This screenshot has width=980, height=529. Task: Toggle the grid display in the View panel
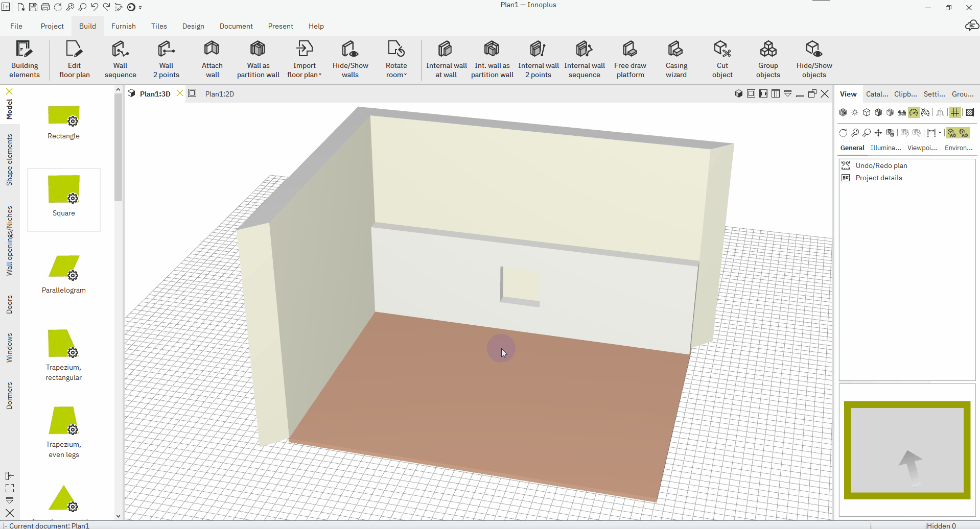coord(955,112)
